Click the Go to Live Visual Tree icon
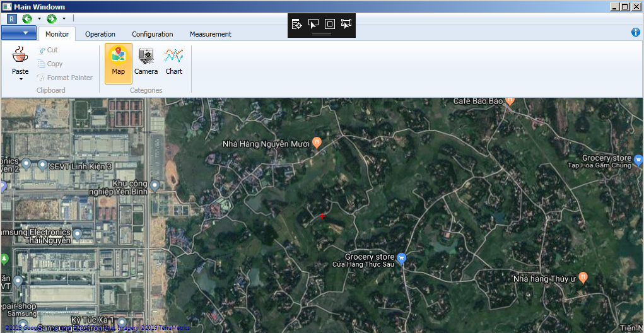This screenshot has height=333, width=644. [x=297, y=24]
